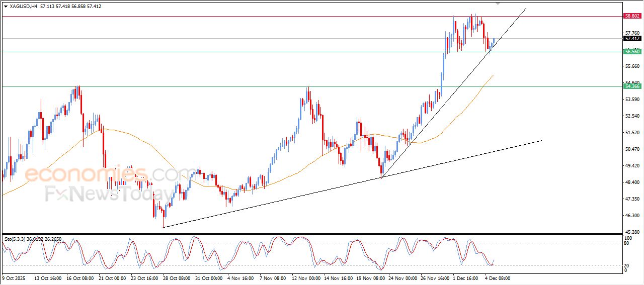Click the 12 Nov 00:00 time label
This screenshot has height=285, width=644.
tap(305, 277)
